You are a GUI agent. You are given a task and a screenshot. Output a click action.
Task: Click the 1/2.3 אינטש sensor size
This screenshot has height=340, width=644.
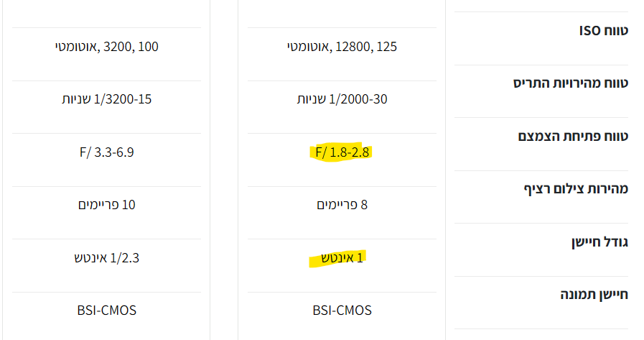click(106, 257)
